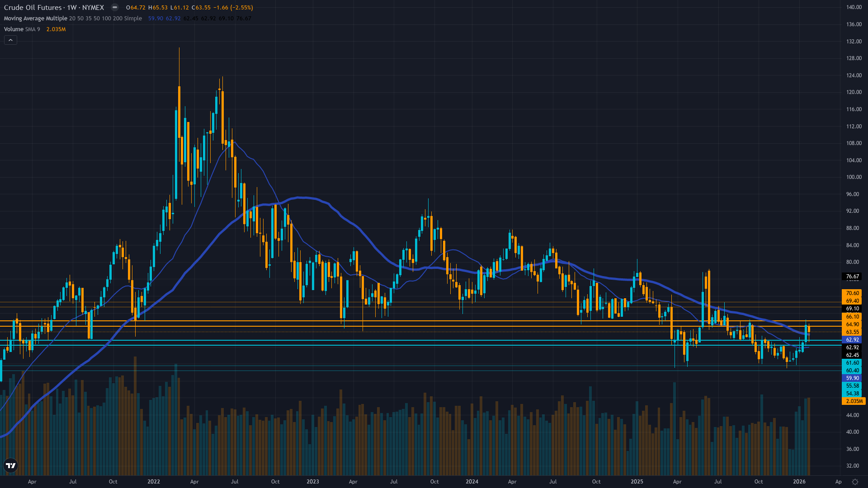Collapse the indicator legend with the chevron button
Viewport: 868px width, 488px height.
[x=10, y=40]
